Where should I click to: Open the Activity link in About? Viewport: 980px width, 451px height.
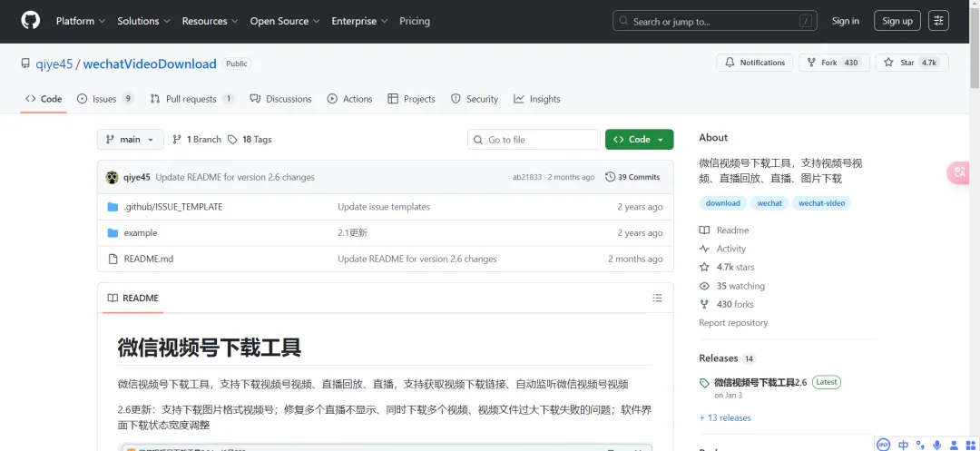[722, 249]
